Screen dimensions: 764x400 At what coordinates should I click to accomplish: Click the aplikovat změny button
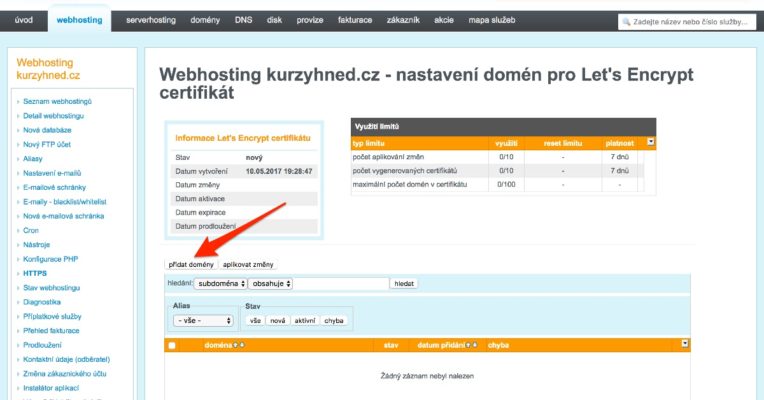click(248, 265)
